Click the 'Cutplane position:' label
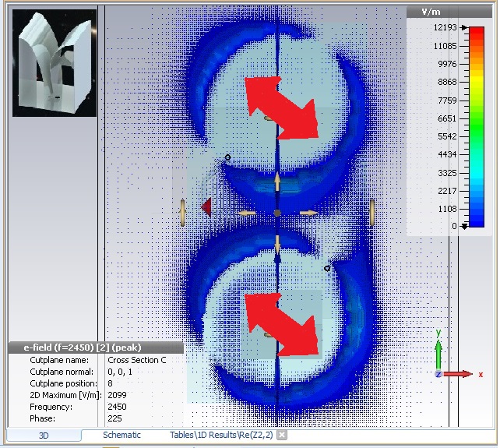Image resolution: width=500 pixels, height=448 pixels. [63, 383]
